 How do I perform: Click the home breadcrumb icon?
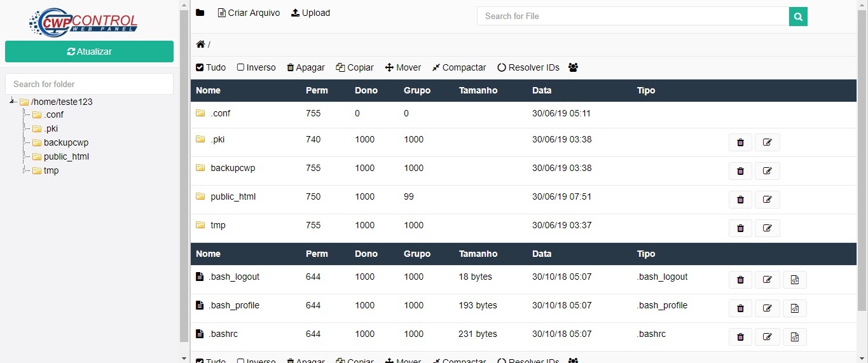tap(200, 45)
